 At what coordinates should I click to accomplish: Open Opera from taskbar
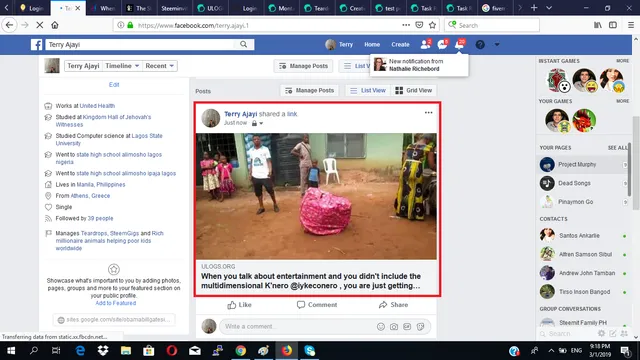point(172,351)
